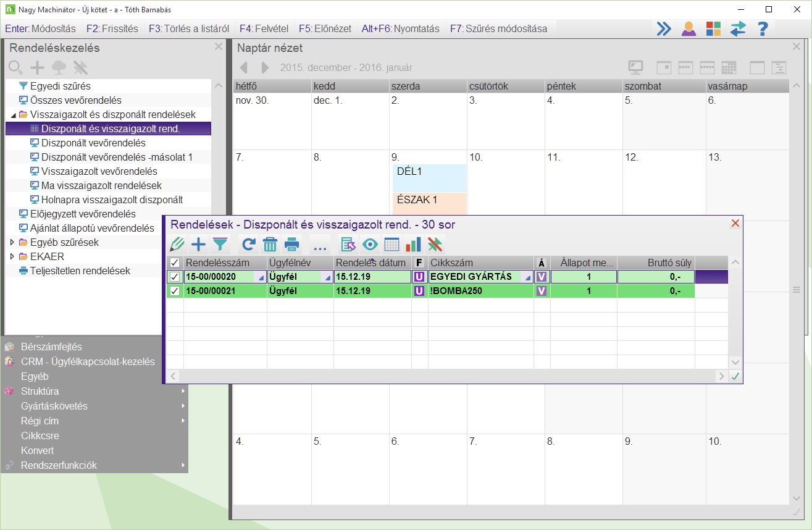This screenshot has height=530, width=812.
Task: Collapse the Visszaigazolt és diszponált rendelések folder
Action: coord(14,115)
